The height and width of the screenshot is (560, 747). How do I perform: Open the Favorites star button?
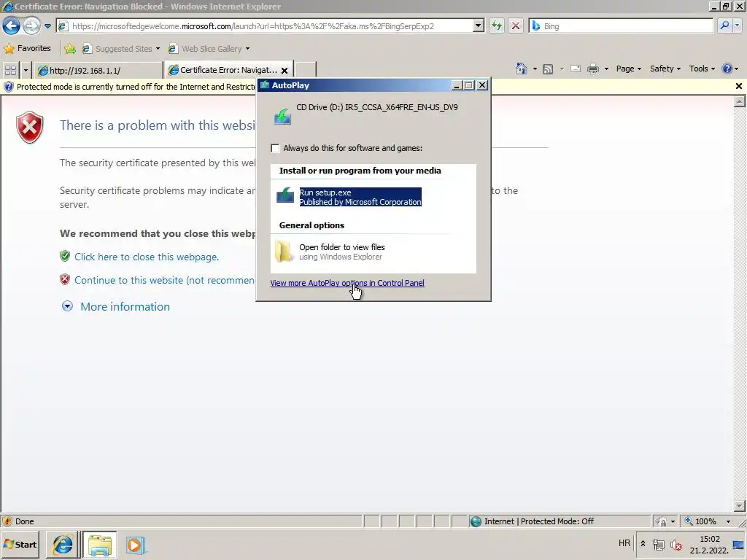(28, 49)
